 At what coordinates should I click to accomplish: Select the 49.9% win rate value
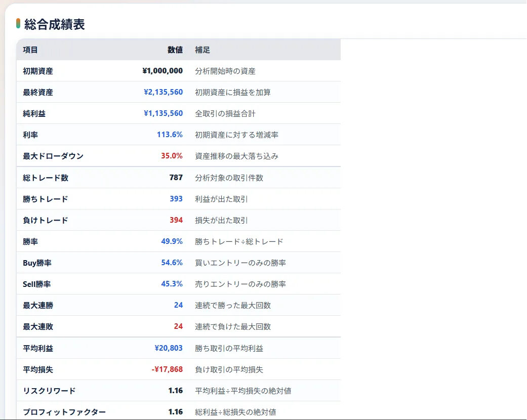(x=172, y=241)
